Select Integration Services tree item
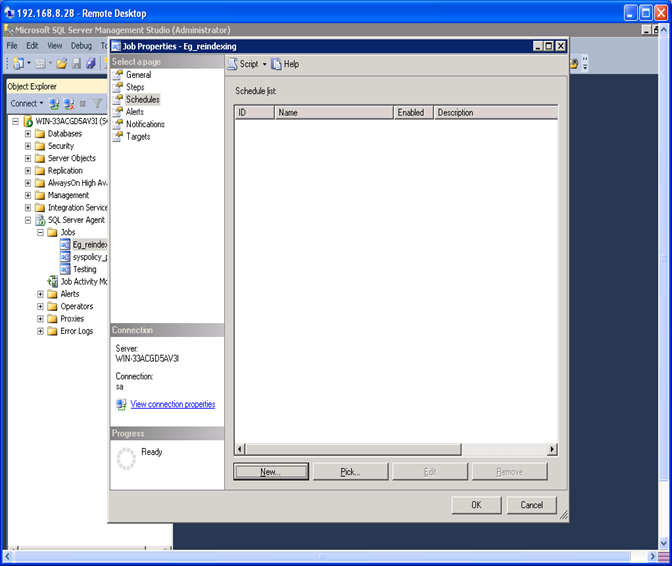This screenshot has width=672, height=566. pos(78,208)
